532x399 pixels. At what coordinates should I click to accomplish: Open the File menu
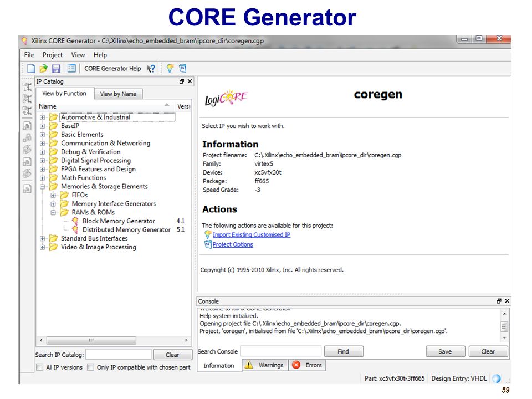(29, 55)
